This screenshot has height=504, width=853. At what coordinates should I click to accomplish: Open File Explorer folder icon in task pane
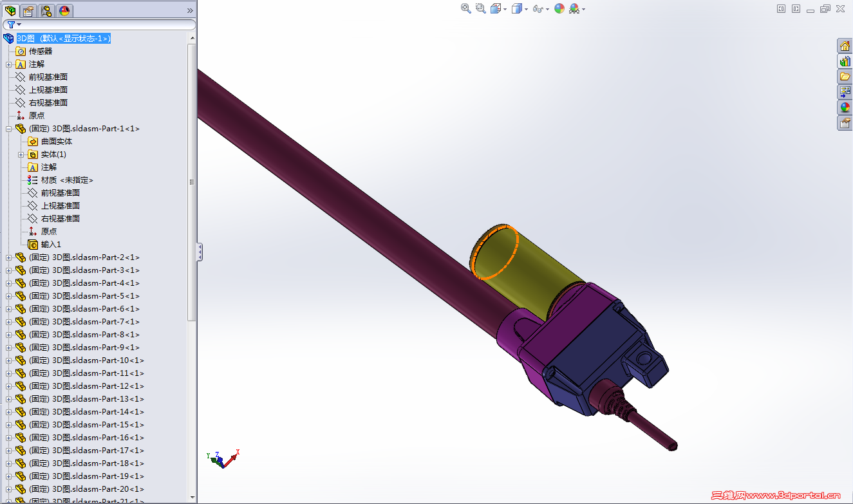tap(845, 77)
